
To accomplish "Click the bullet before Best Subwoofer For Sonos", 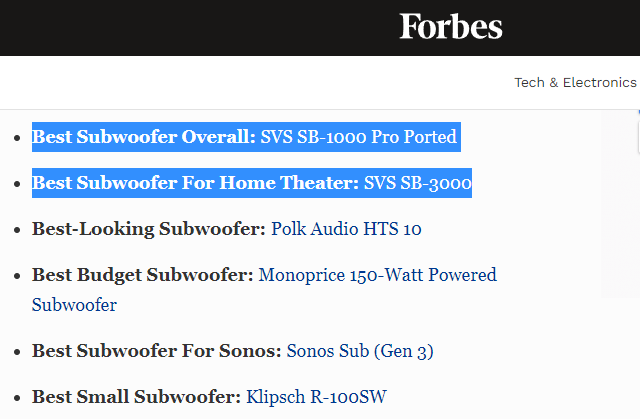I will pyautogui.click(x=15, y=352).
